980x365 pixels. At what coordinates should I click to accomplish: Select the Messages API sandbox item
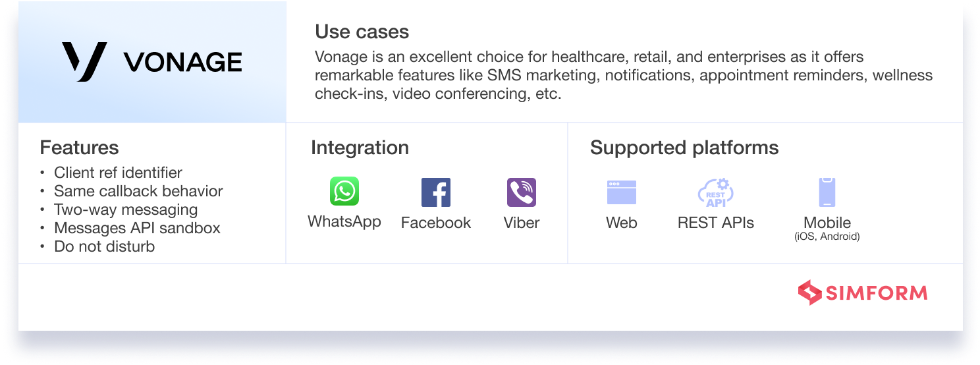pos(137,228)
